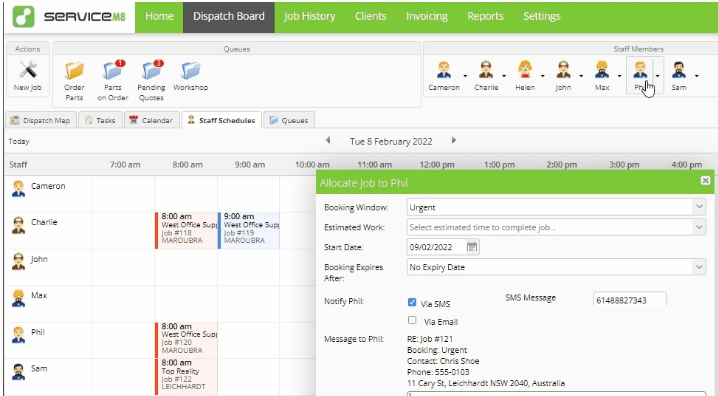Click the Start Date field 09/02/2022
The height and width of the screenshot is (396, 718).
pos(437,247)
